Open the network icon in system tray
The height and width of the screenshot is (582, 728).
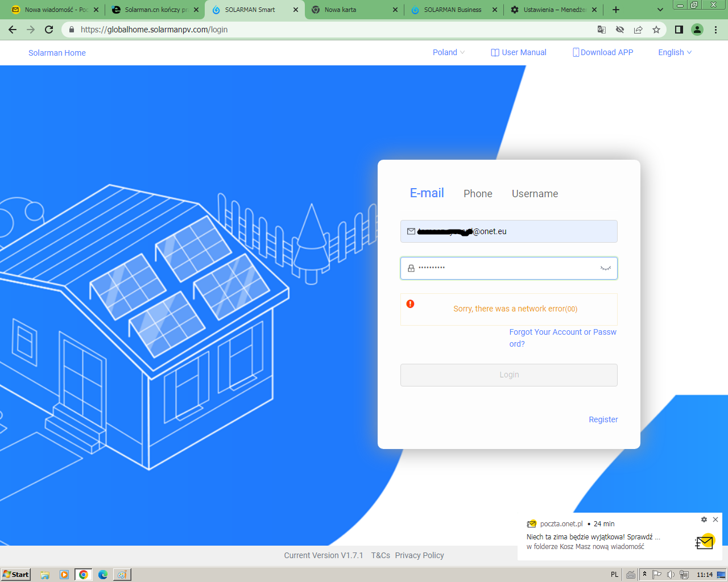point(684,575)
